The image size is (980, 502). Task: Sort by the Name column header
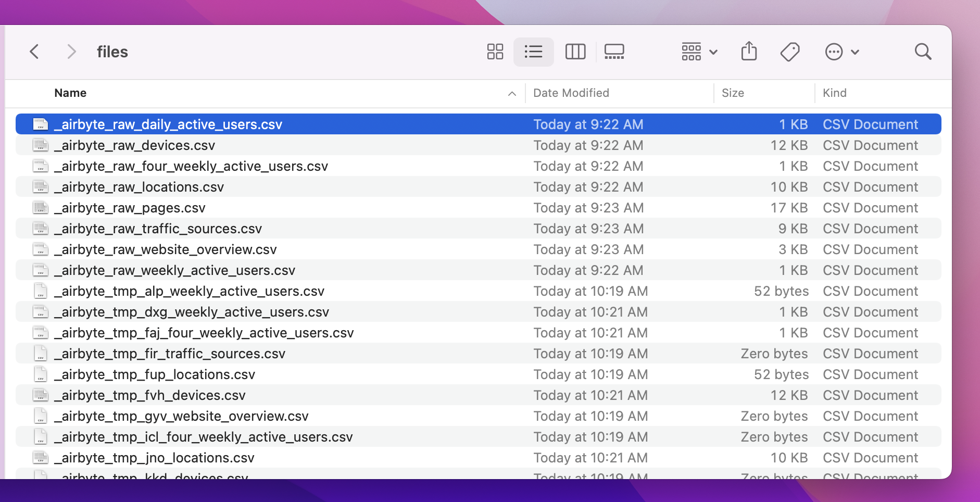pos(70,93)
